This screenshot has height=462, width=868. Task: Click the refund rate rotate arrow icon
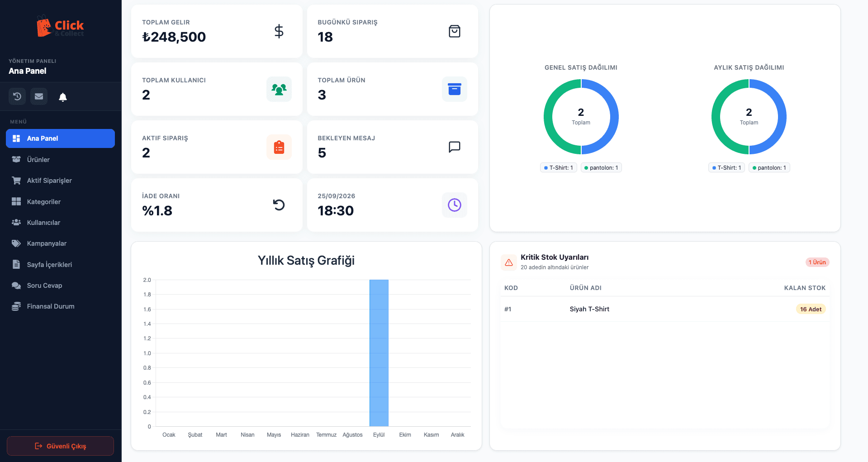tap(279, 205)
